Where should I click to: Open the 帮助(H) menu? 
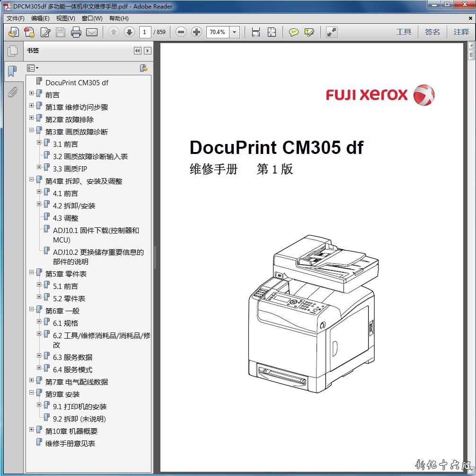click(119, 18)
